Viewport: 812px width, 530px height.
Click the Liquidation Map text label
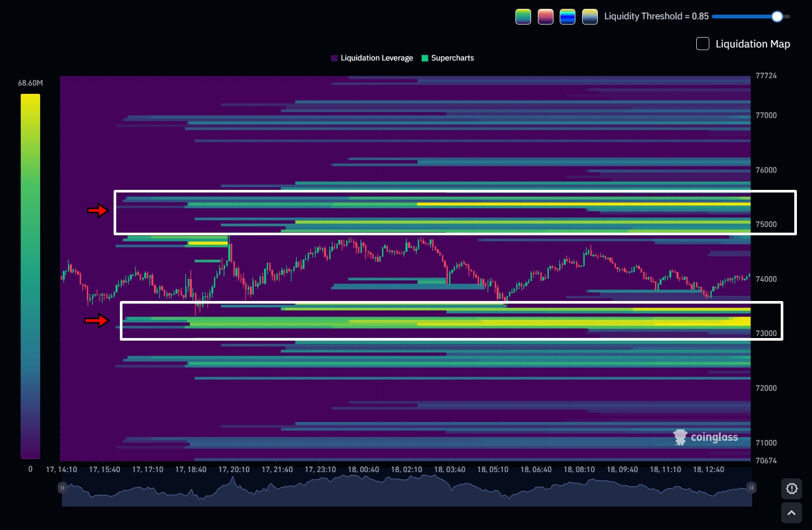coord(753,44)
